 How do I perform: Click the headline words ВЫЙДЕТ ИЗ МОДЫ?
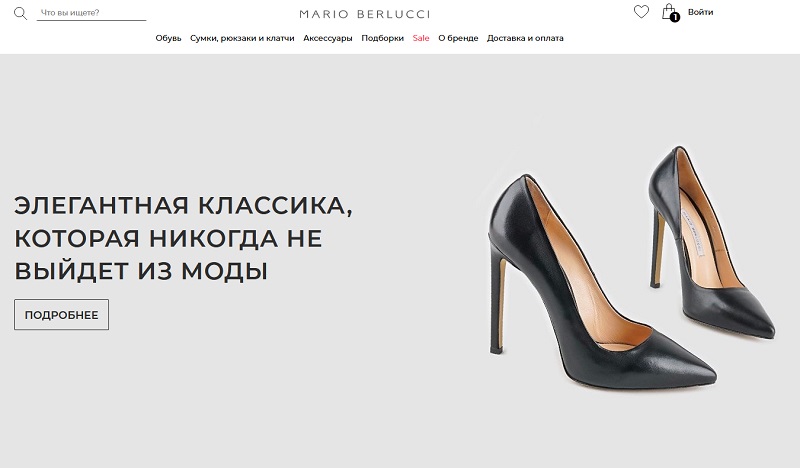pos(141,271)
